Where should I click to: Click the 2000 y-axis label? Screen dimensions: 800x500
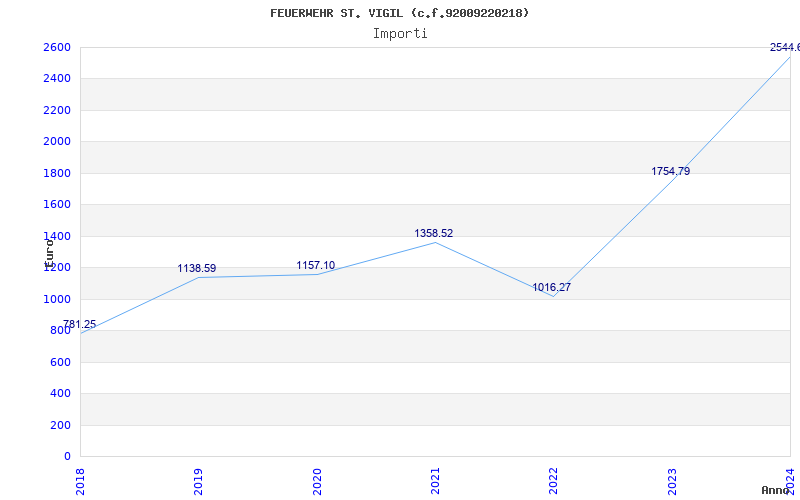[x=57, y=142]
